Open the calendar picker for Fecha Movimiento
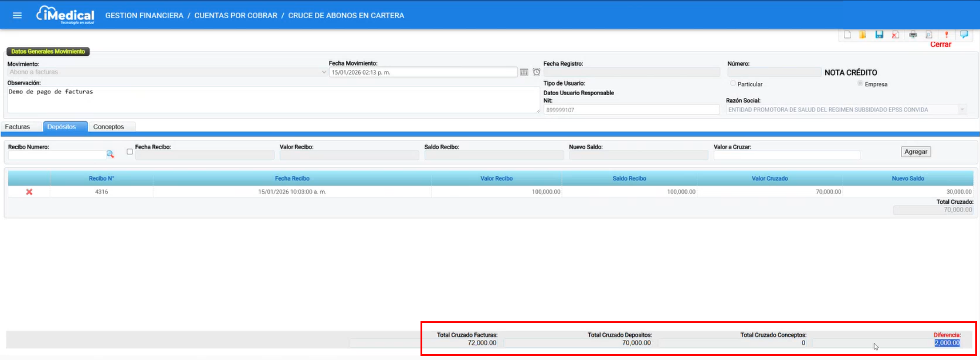The width and height of the screenshot is (980, 360). pyautogui.click(x=524, y=72)
